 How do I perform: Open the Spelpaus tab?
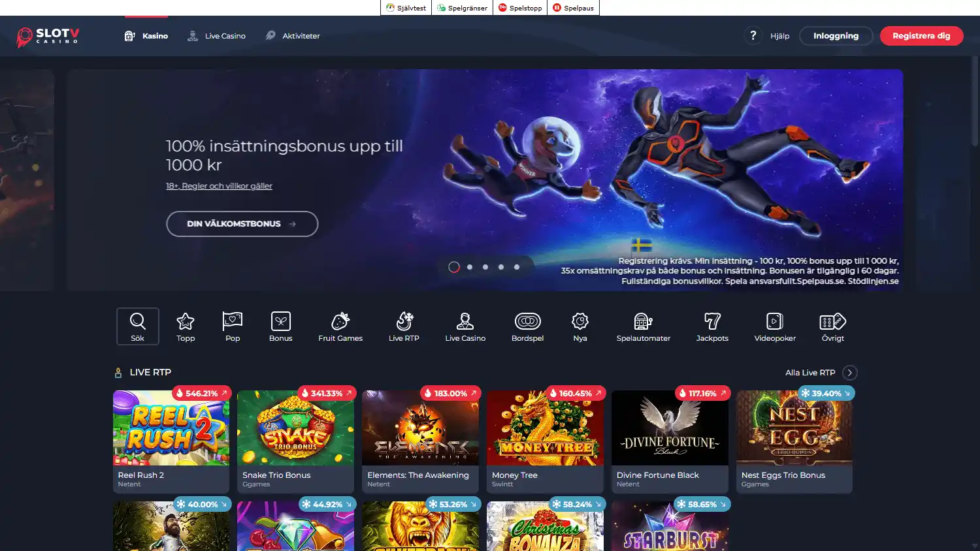click(573, 8)
